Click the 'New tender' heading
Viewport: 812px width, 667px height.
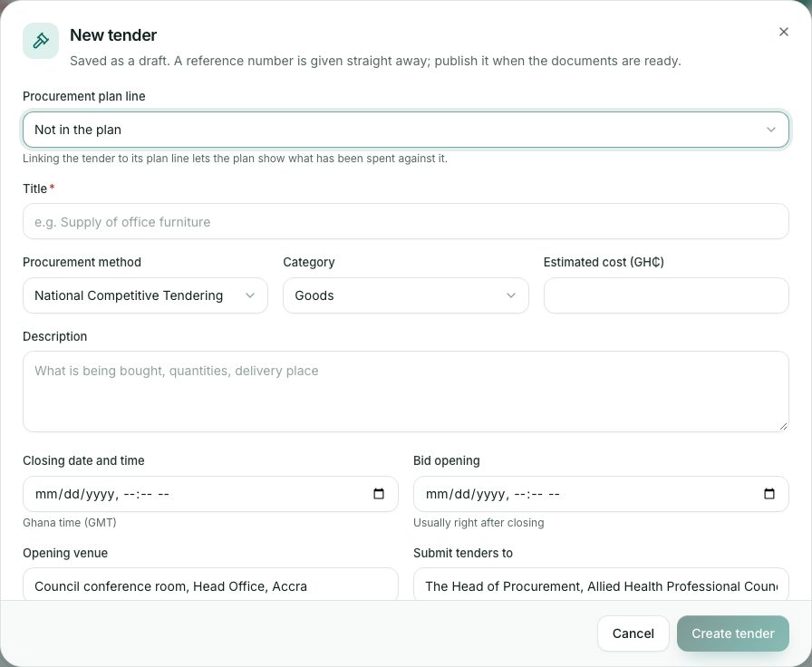point(113,35)
